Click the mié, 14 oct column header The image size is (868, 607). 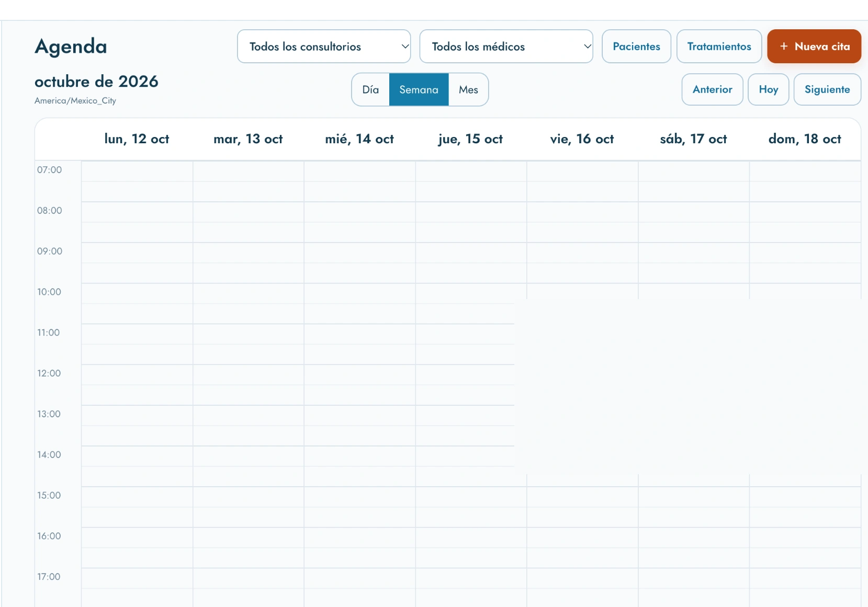tap(359, 139)
